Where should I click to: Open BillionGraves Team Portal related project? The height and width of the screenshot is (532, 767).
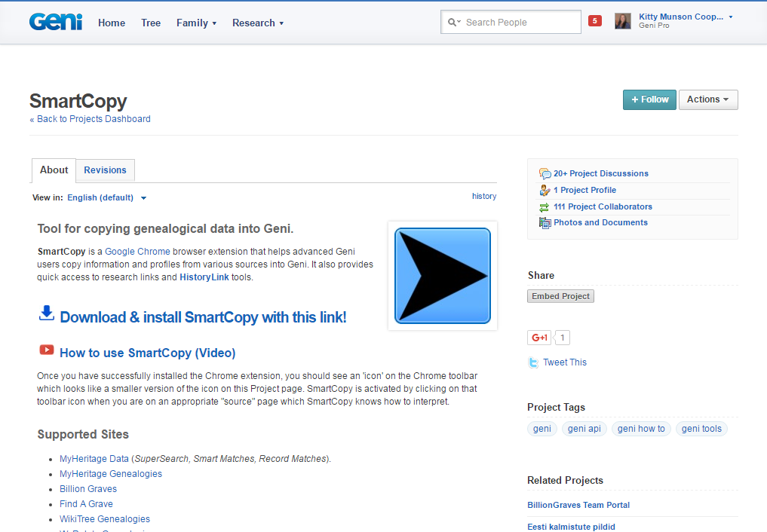578,505
